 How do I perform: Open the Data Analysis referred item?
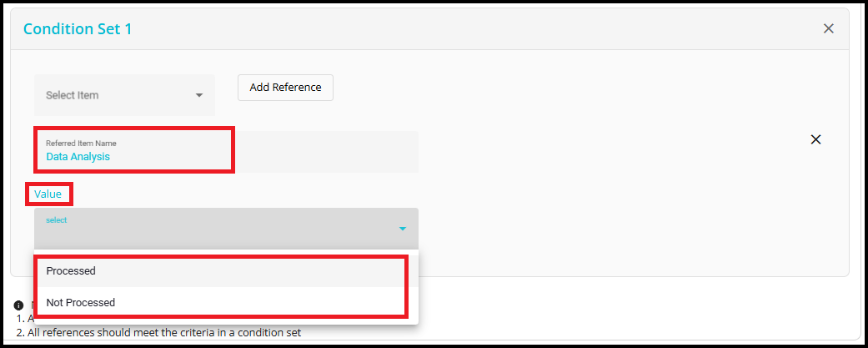tap(78, 157)
